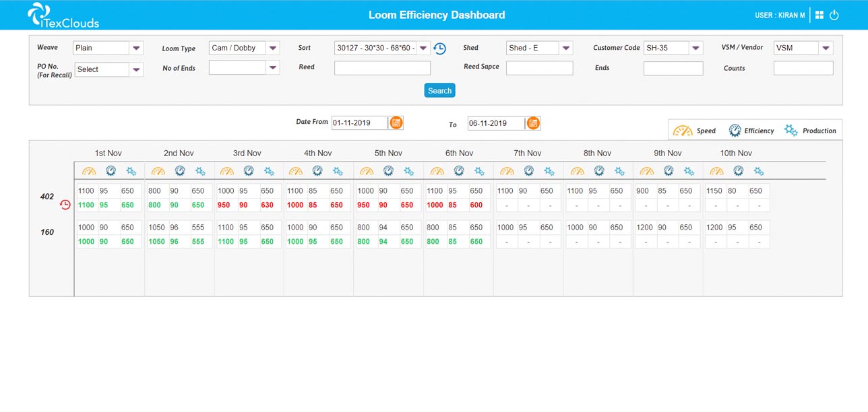Click the efficiency icon under 5th Nov
The width and height of the screenshot is (868, 412).
click(389, 171)
